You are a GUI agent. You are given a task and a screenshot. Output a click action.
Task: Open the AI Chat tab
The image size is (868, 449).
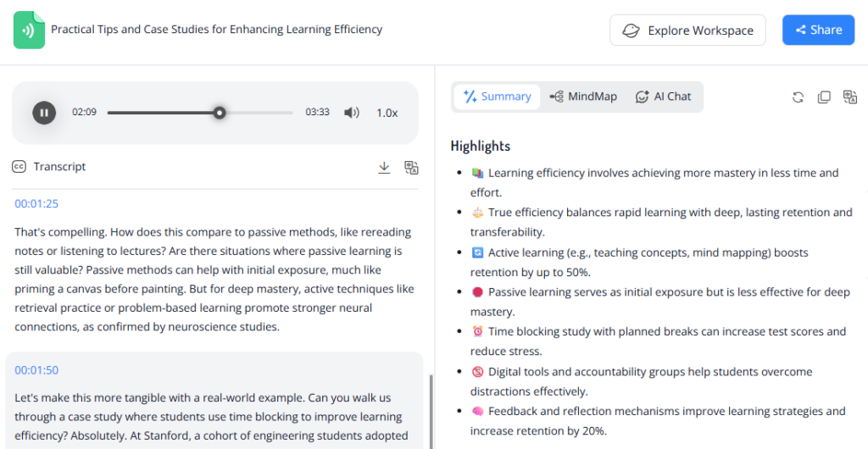coord(663,97)
